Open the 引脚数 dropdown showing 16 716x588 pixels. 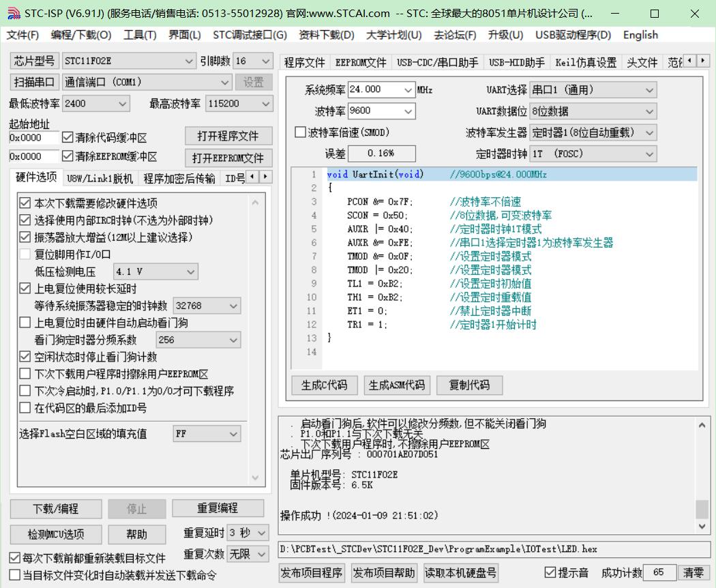click(253, 61)
